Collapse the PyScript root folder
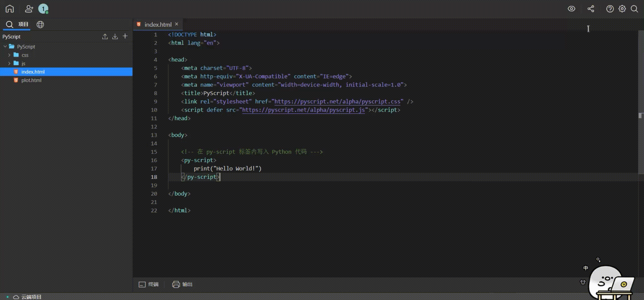Image resolution: width=644 pixels, height=300 pixels. tap(5, 46)
